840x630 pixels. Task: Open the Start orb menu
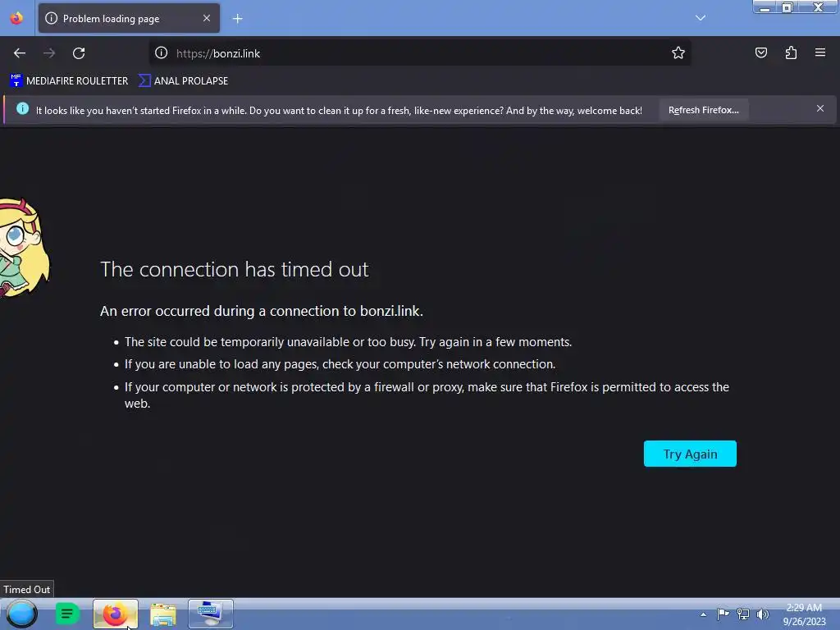coord(21,614)
